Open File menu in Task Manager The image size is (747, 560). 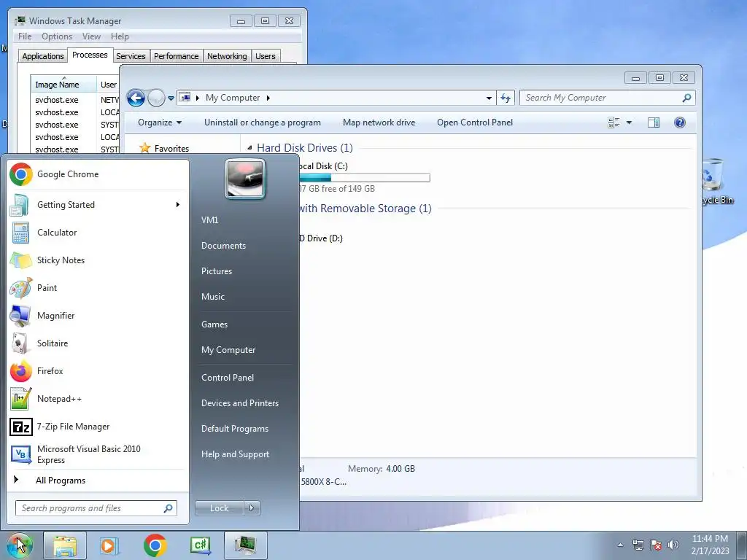coord(25,36)
